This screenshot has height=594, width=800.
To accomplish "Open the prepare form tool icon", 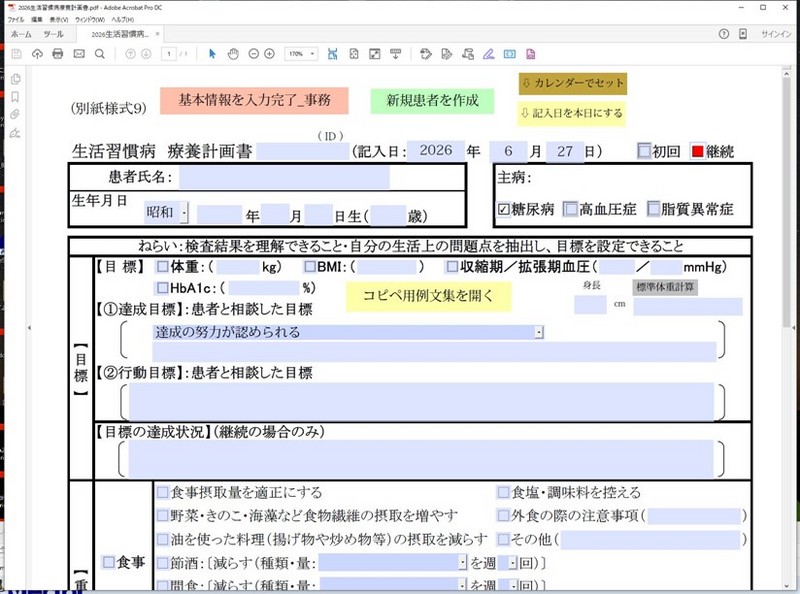I will click(x=510, y=54).
